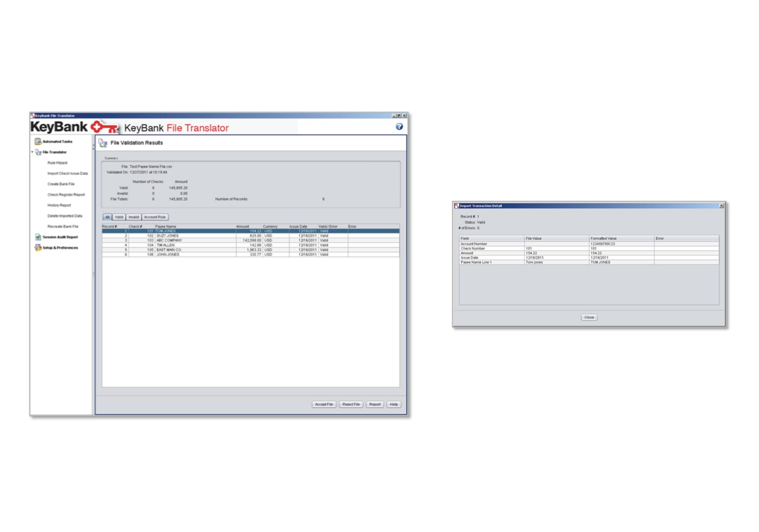
Task: Select the Account Number detail row
Action: click(589, 244)
